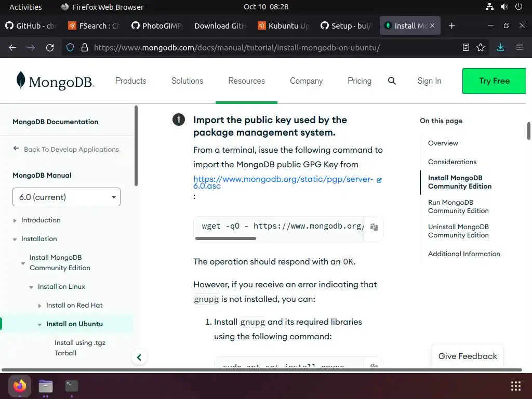532x399 pixels.
Task: Open volume control in top bar
Action: point(504,7)
